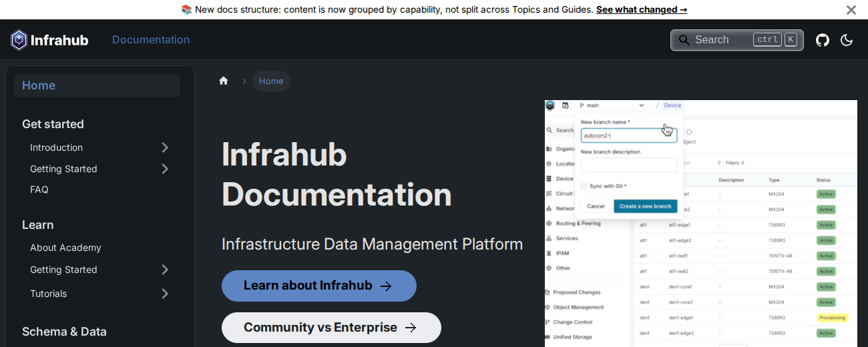This screenshot has width=868, height=347.
Task: Toggle dark mode with the moon icon
Action: click(x=847, y=40)
